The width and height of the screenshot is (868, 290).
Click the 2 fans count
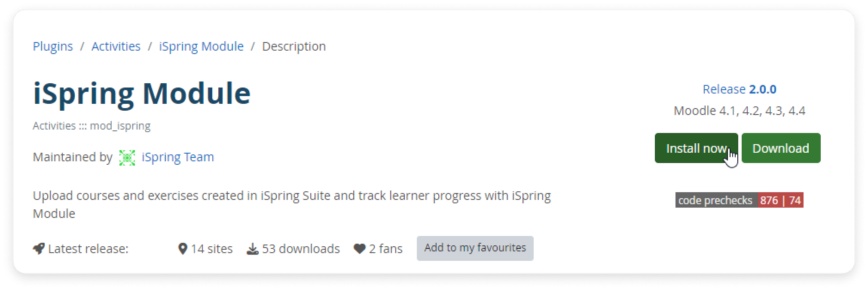385,249
